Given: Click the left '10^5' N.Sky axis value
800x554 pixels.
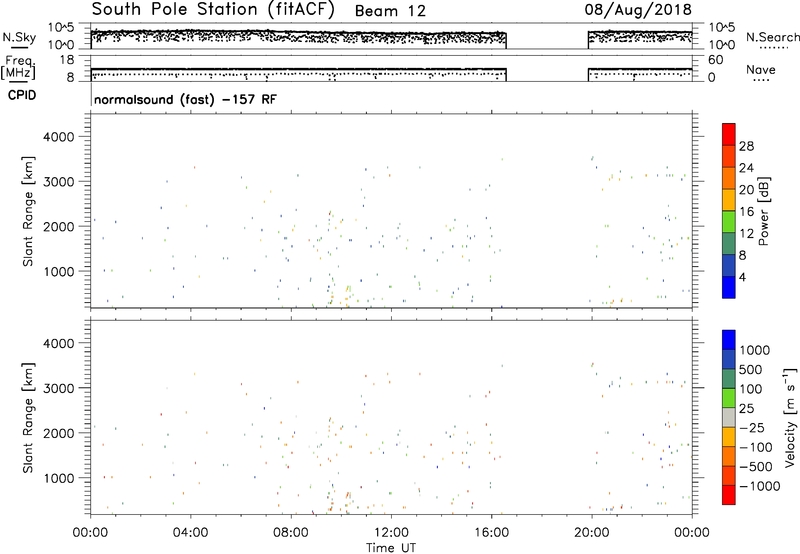Looking at the screenshot, I should (x=61, y=28).
